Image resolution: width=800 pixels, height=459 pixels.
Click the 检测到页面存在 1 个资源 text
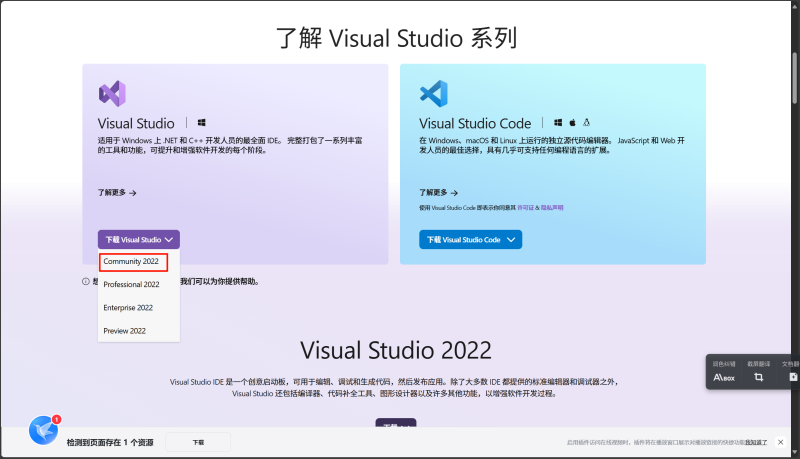[110, 442]
